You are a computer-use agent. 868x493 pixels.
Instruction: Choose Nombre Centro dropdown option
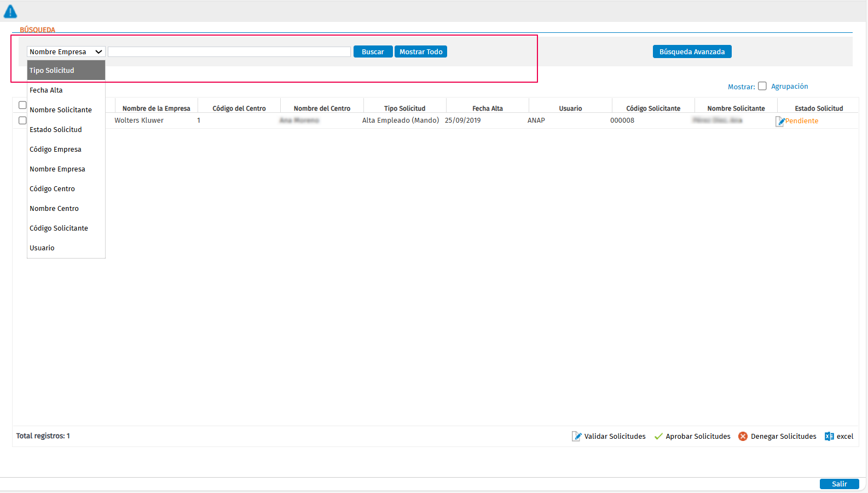pyautogui.click(x=66, y=208)
